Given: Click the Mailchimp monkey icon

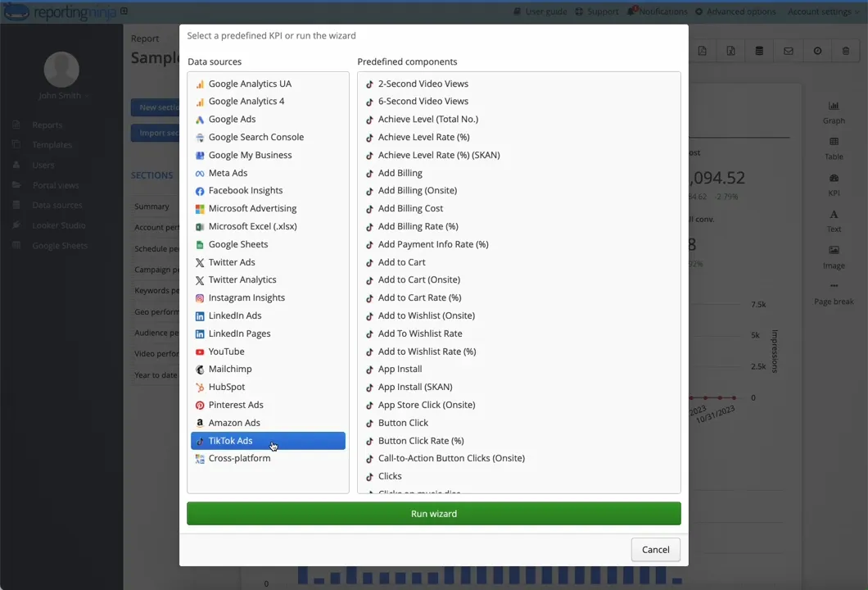Looking at the screenshot, I should (x=200, y=370).
